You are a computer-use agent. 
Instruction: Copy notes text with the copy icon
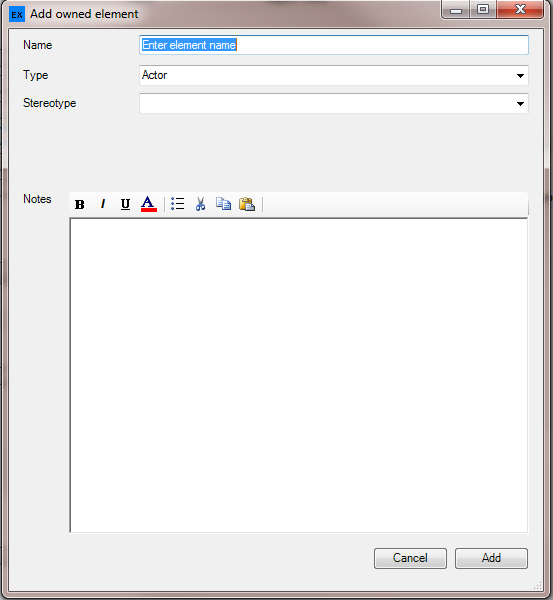point(223,204)
